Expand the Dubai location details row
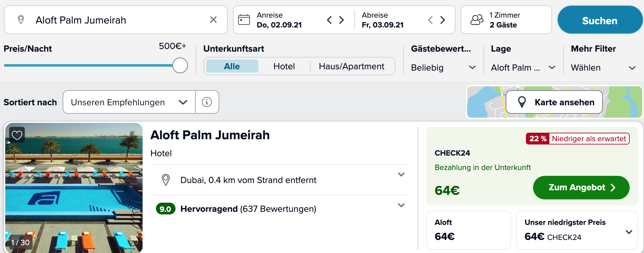Viewport: 644px width, 253px height. click(401, 175)
